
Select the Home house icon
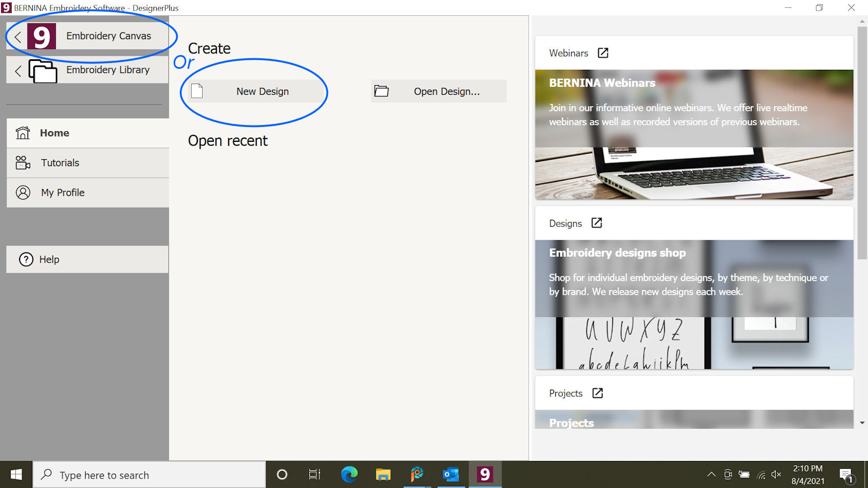[23, 133]
